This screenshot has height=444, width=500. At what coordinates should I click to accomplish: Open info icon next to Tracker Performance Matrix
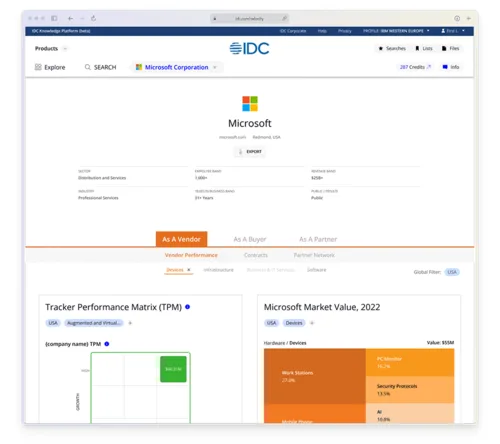[188, 307]
